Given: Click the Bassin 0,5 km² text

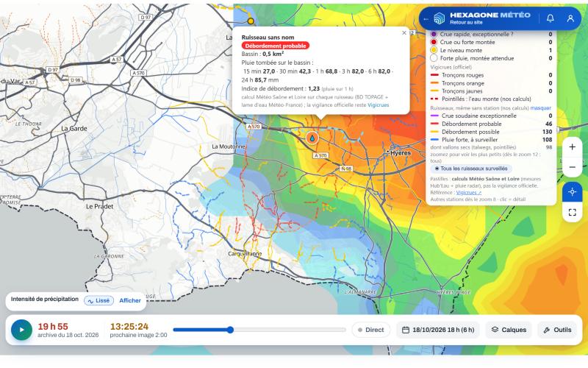Looking at the screenshot, I should pyautogui.click(x=262, y=54).
